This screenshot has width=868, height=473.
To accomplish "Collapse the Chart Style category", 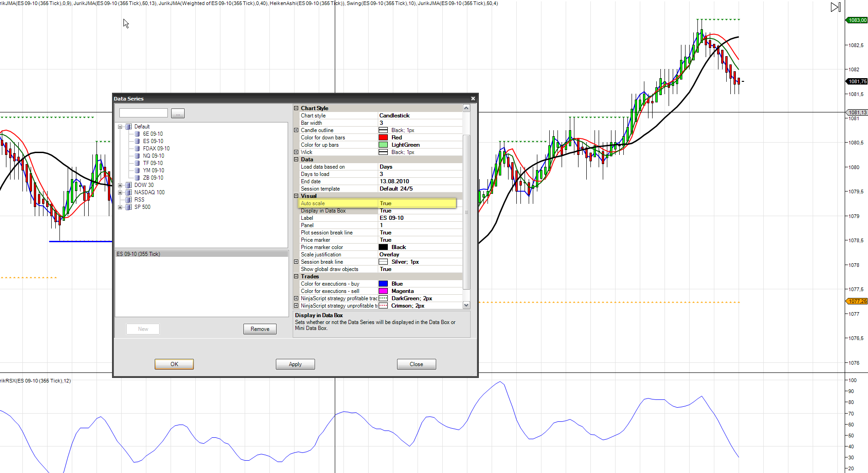I will (x=296, y=108).
